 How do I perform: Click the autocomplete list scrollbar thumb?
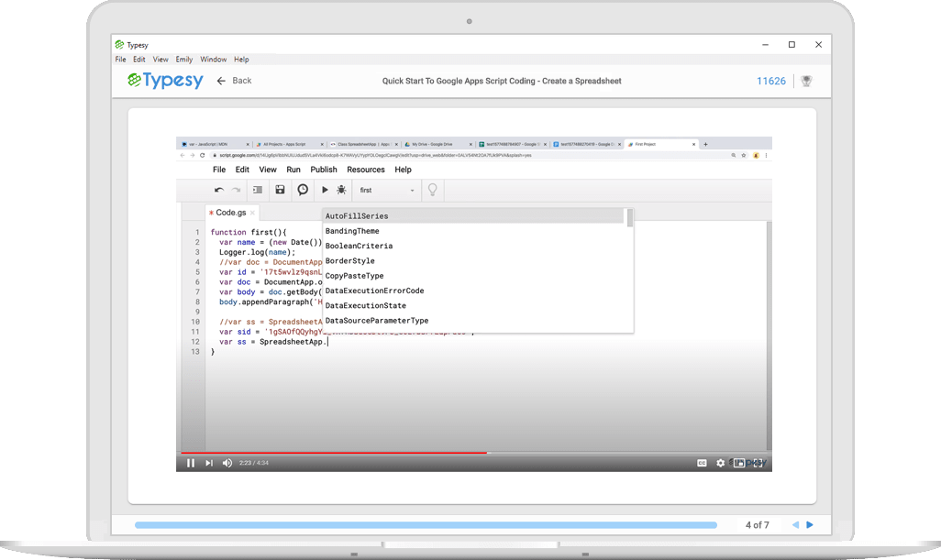(x=629, y=217)
